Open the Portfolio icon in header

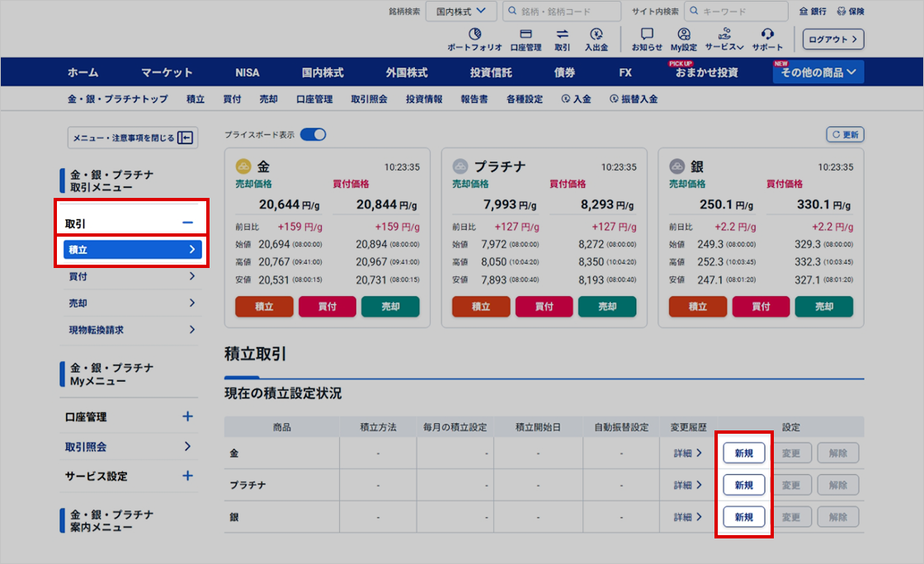(x=474, y=34)
